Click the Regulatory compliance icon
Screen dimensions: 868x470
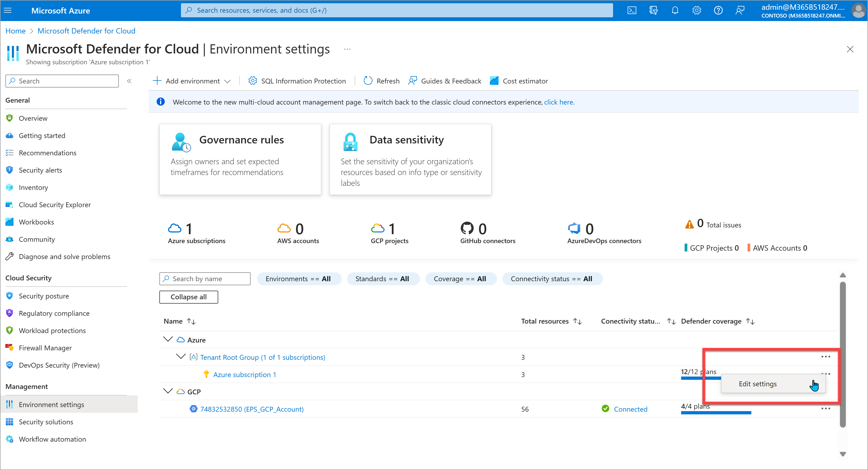tap(11, 313)
